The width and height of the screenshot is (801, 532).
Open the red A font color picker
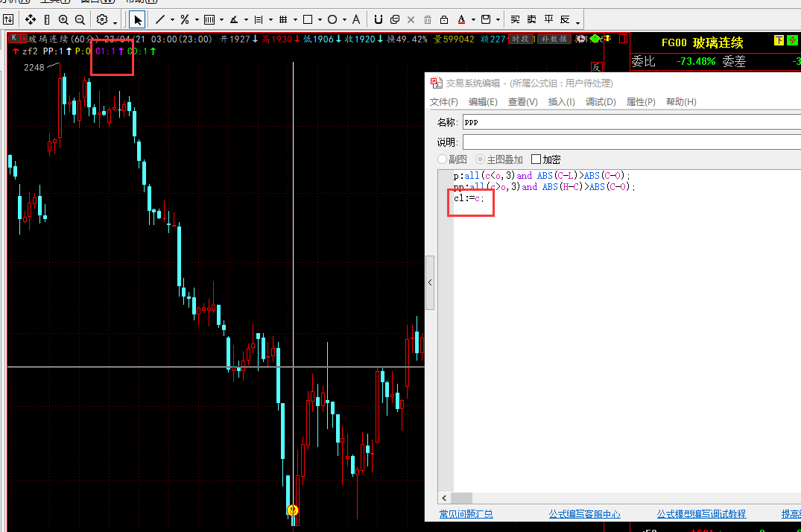[461, 19]
